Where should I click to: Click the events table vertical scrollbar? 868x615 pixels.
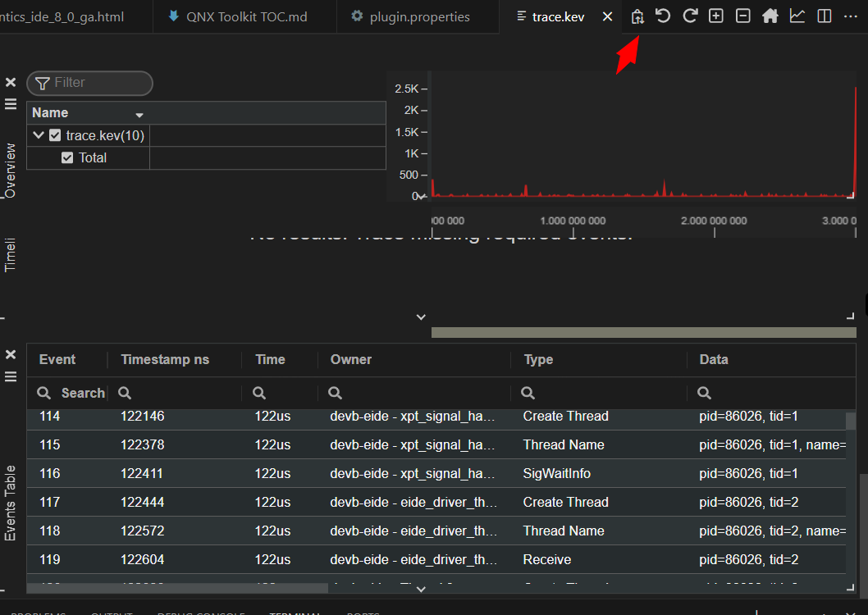click(850, 421)
